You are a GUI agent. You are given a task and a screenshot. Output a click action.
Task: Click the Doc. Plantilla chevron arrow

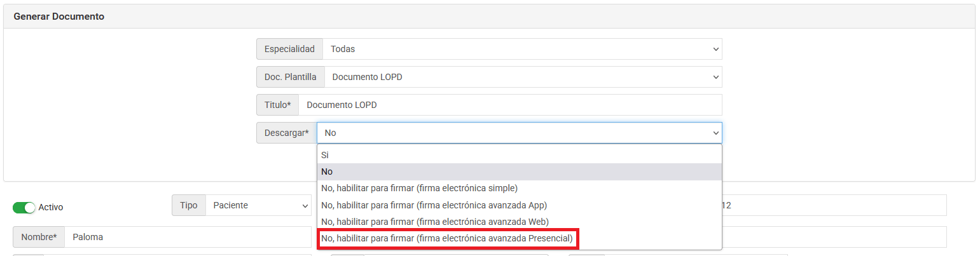pyautogui.click(x=715, y=77)
